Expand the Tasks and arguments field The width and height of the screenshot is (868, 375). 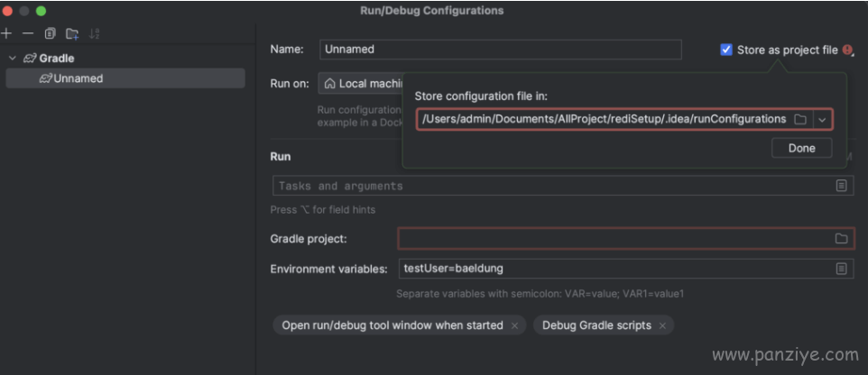pos(842,186)
